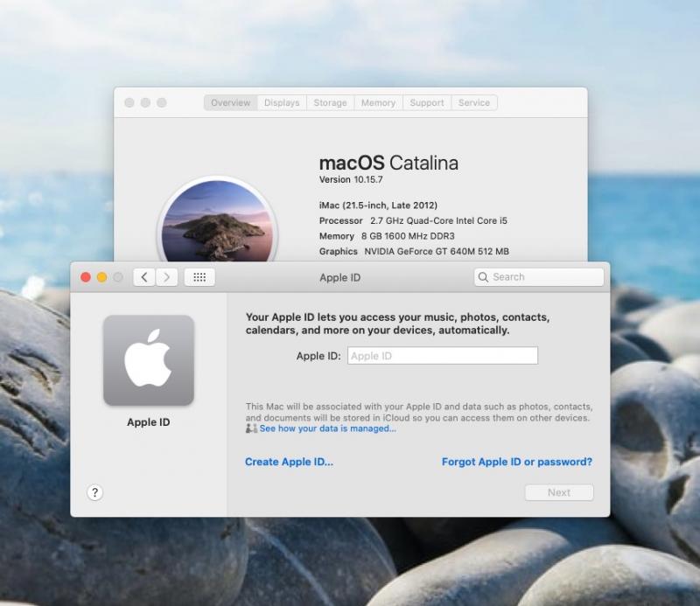The height and width of the screenshot is (606, 700).
Task: Open Displays tab in About This Mac
Action: [282, 102]
